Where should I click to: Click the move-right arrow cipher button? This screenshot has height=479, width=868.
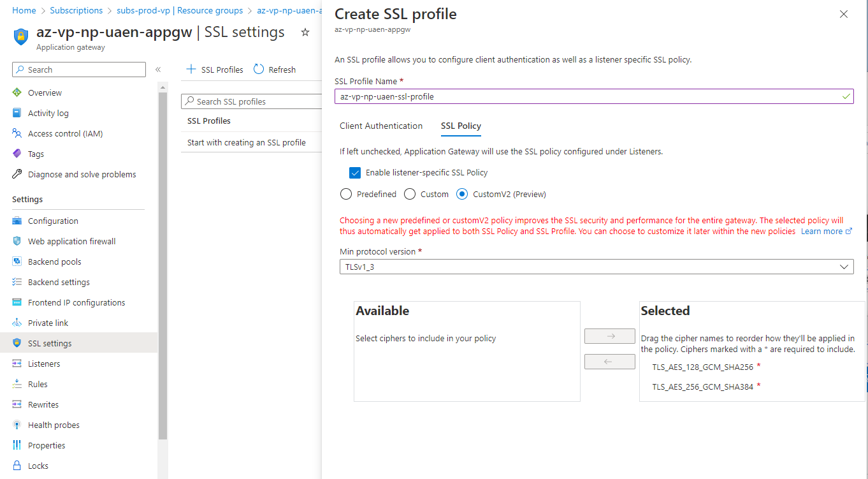click(610, 336)
